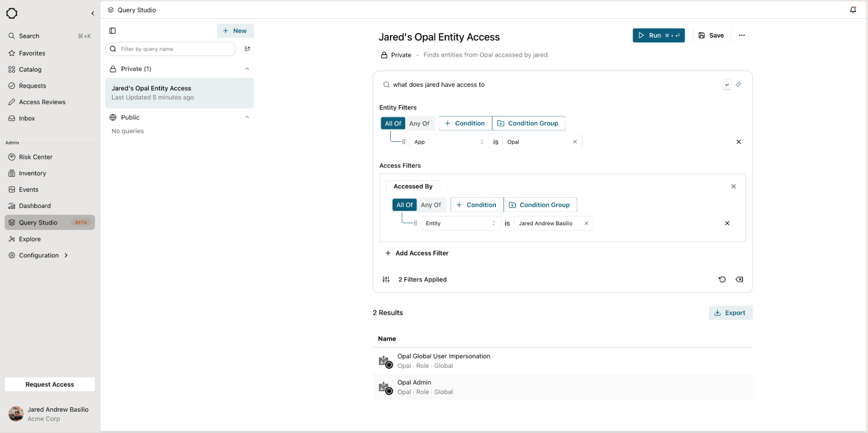Viewport: 868px width, 433px height.
Task: Delete the Entity condition row
Action: tap(727, 223)
